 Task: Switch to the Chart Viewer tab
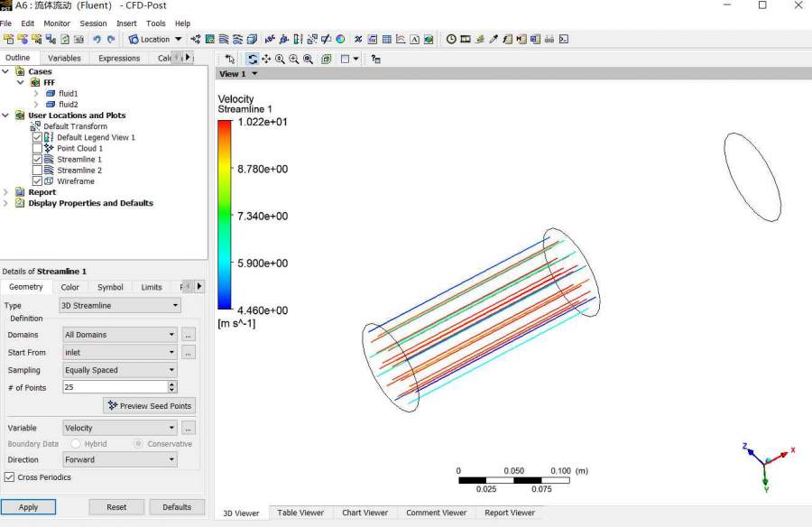364,513
